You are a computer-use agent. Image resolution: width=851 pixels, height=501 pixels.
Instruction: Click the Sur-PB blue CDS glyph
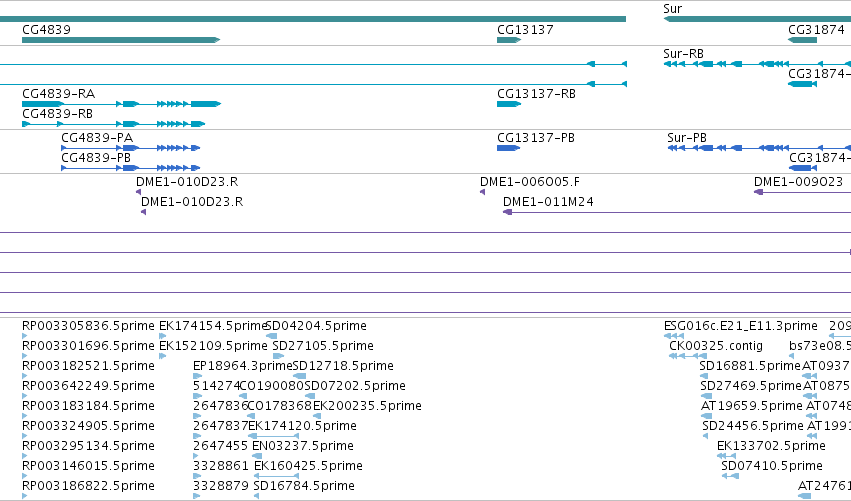click(x=759, y=148)
